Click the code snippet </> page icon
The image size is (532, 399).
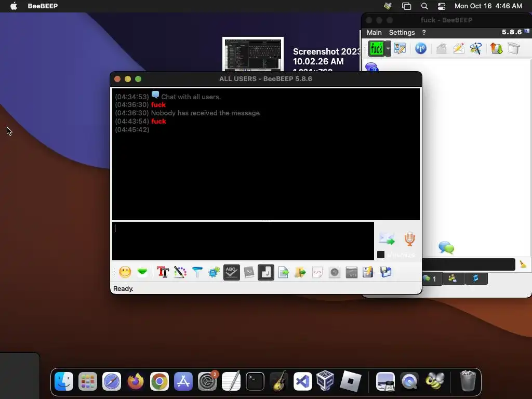coord(317,272)
